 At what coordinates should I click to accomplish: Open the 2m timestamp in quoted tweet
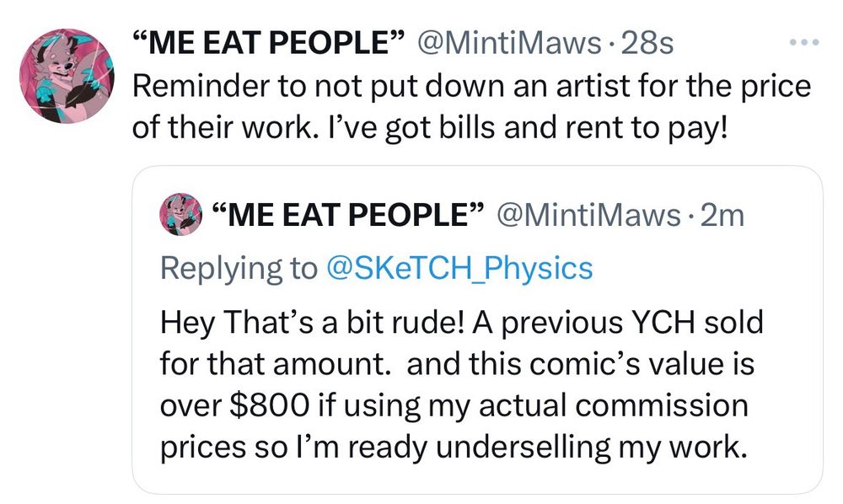[722, 217]
